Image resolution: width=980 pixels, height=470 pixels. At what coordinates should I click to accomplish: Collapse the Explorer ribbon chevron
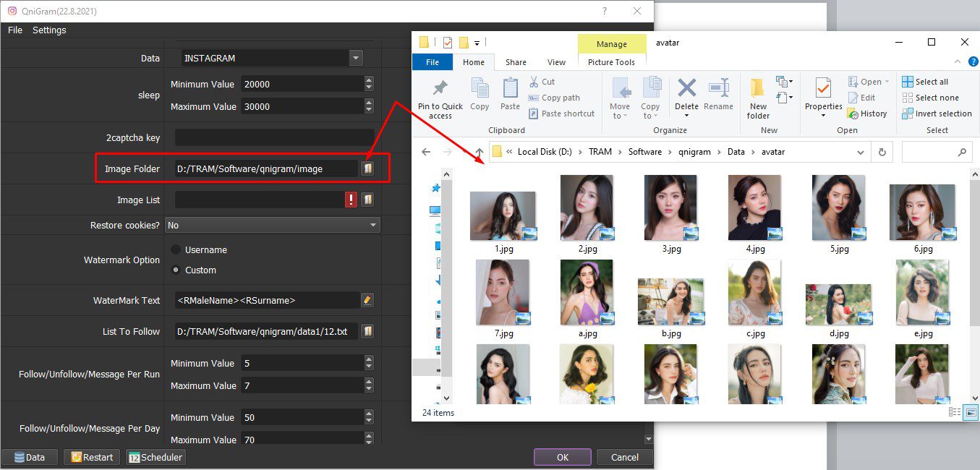[x=958, y=62]
